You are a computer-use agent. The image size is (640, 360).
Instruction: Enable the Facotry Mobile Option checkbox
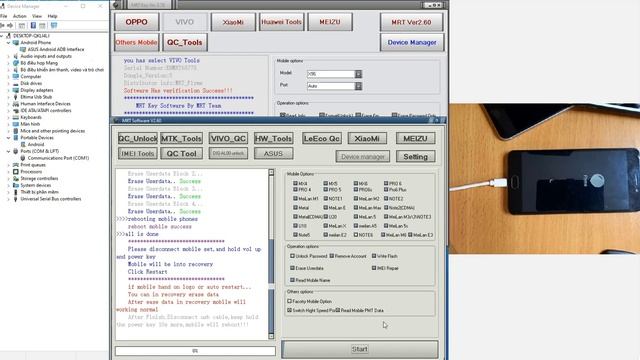[x=289, y=301]
